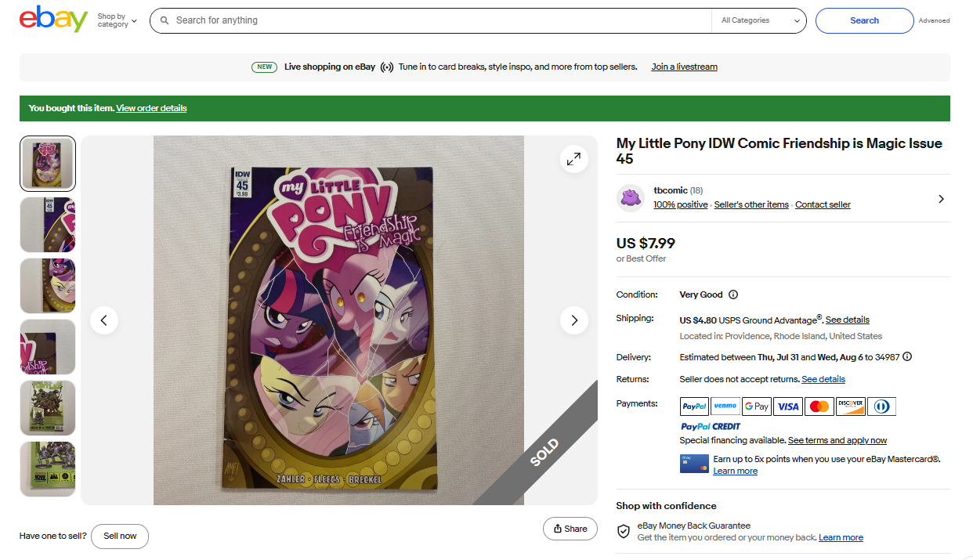The image size is (973, 560).
Task: Expand seller details chevron arrow
Action: (941, 199)
